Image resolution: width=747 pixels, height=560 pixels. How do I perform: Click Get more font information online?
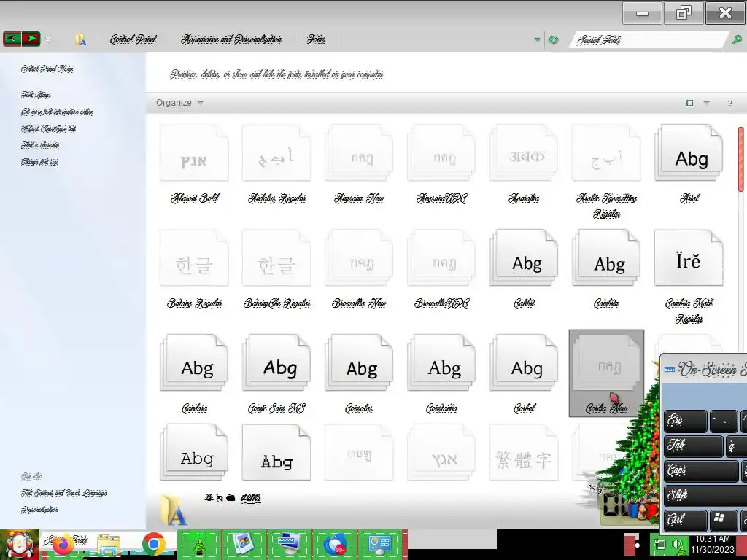coord(57,112)
